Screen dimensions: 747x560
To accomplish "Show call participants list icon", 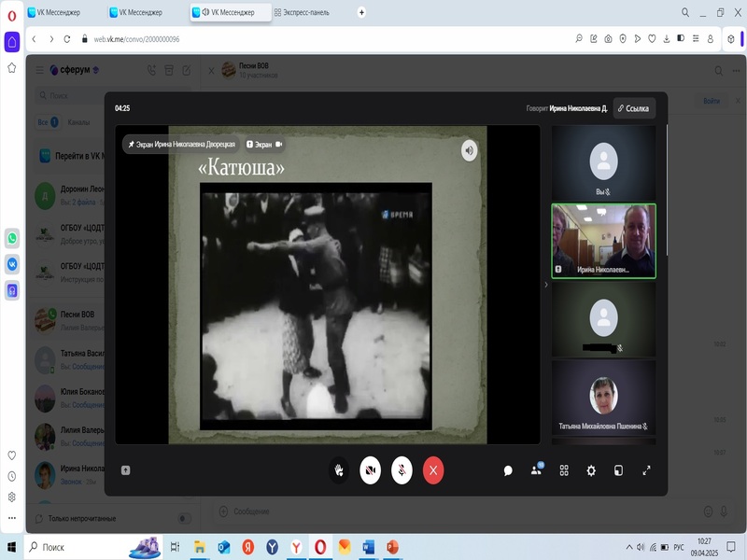I will 536,470.
